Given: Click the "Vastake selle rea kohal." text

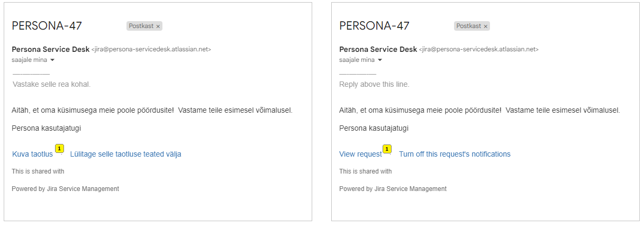Looking at the screenshot, I should click(51, 84).
